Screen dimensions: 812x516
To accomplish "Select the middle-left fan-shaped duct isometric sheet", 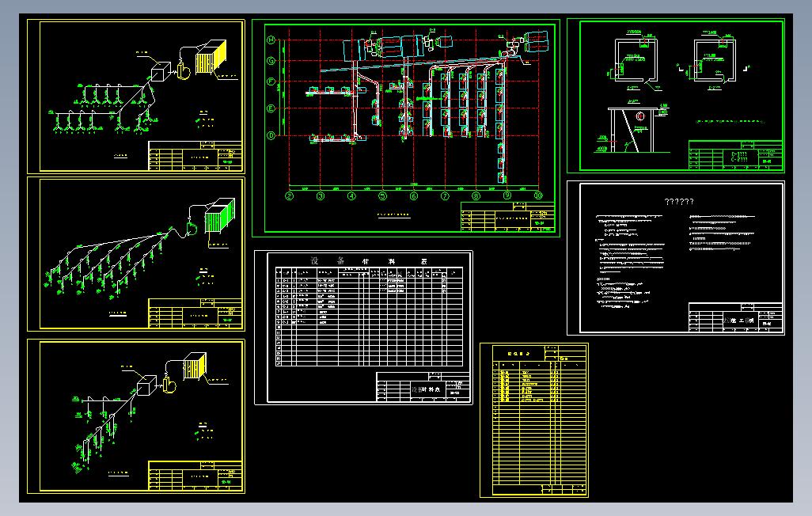I will pyautogui.click(x=135, y=254).
